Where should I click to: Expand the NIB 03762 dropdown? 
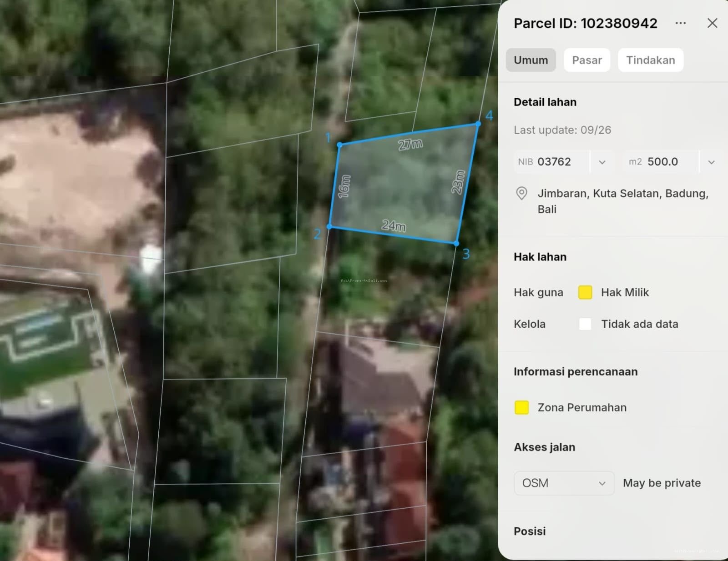point(602,162)
